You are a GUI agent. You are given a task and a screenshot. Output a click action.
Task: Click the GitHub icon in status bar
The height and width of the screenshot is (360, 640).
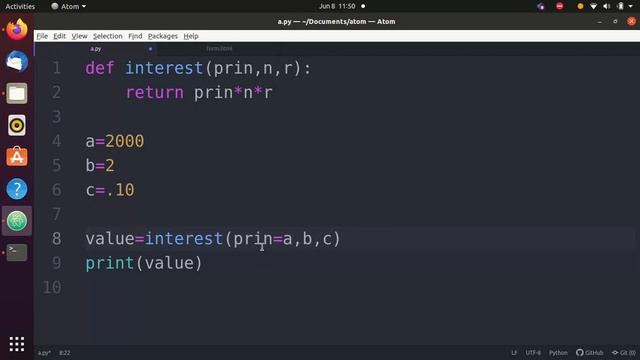589,353
